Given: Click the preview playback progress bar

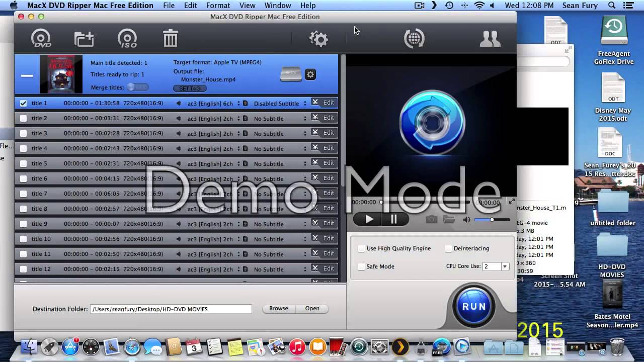Looking at the screenshot, I should (425, 202).
